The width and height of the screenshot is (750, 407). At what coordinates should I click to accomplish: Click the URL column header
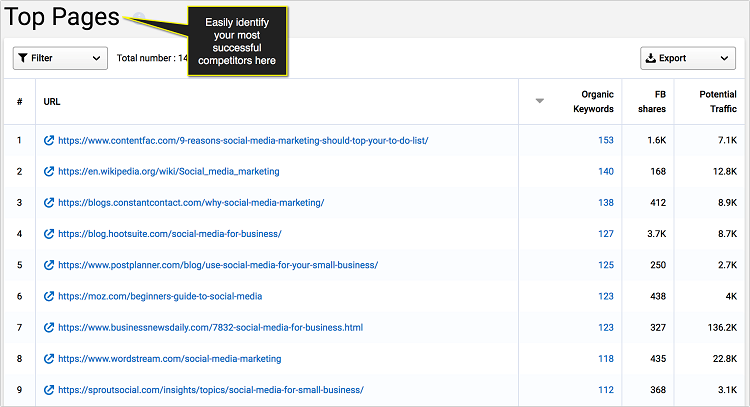(x=52, y=101)
